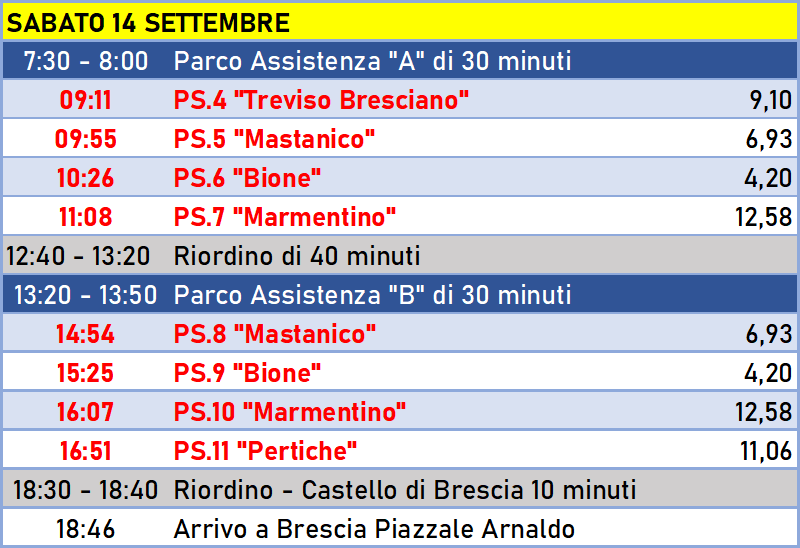The height and width of the screenshot is (548, 800).
Task: Click the 10:26 time cell
Action: pos(85,178)
